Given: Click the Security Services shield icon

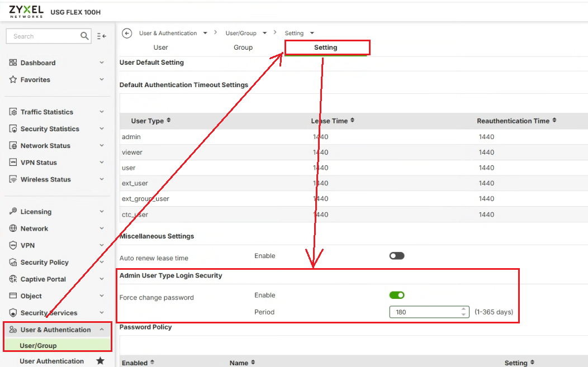Looking at the screenshot, I should coord(13,313).
